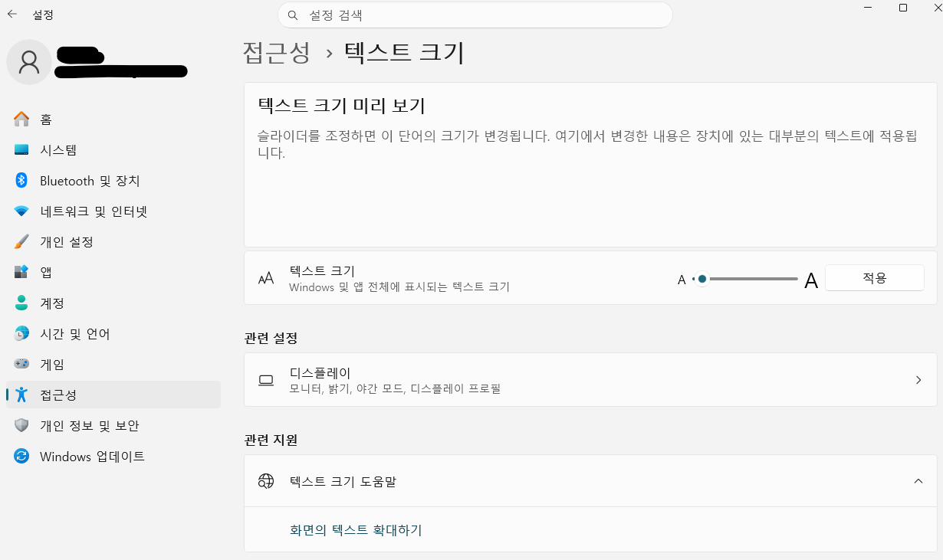Screen dimensions: 943x560
Task: Go to Bluetooth 및 장치 settings
Action: (113, 181)
